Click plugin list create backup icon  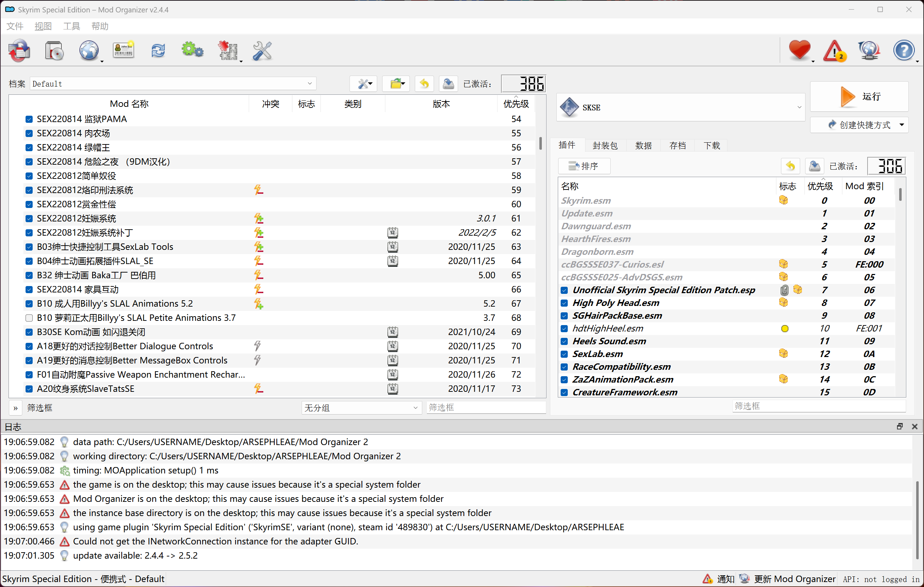(x=814, y=166)
